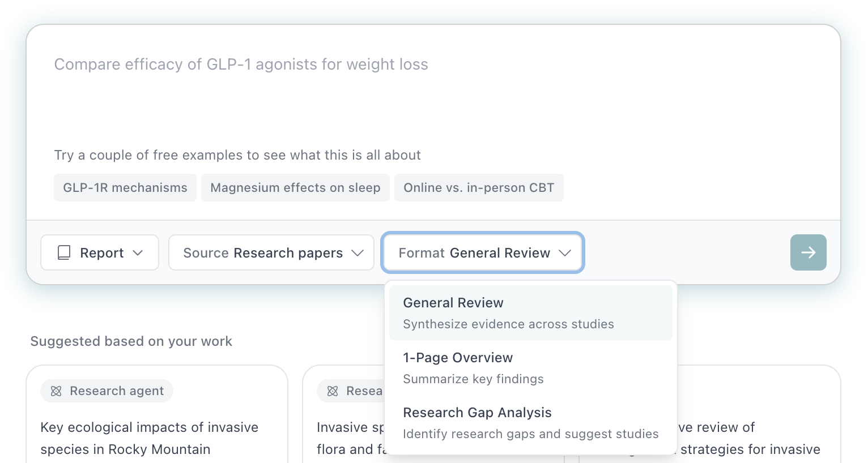Click the Research agent tag on first card
Image resolution: width=868 pixels, height=463 pixels.
pos(107,391)
